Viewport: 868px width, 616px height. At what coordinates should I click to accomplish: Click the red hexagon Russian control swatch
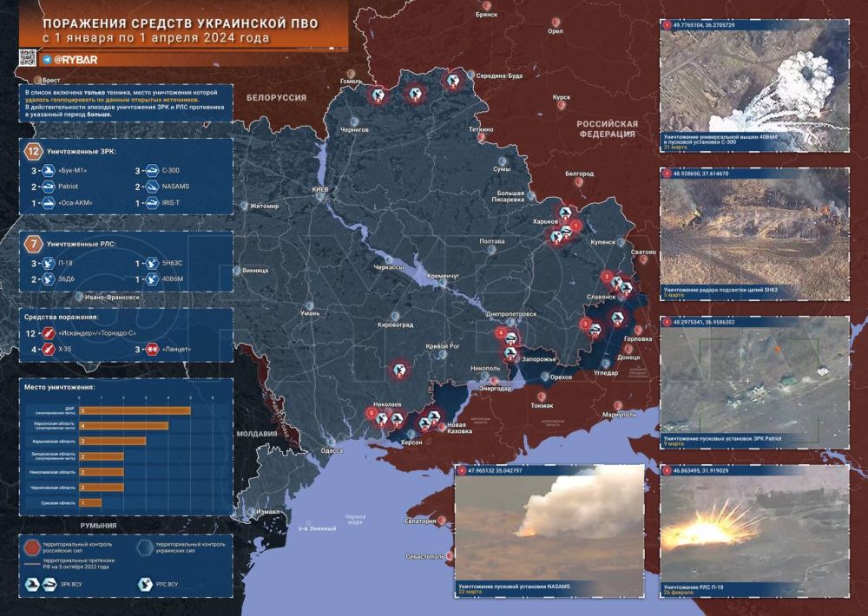point(31,547)
